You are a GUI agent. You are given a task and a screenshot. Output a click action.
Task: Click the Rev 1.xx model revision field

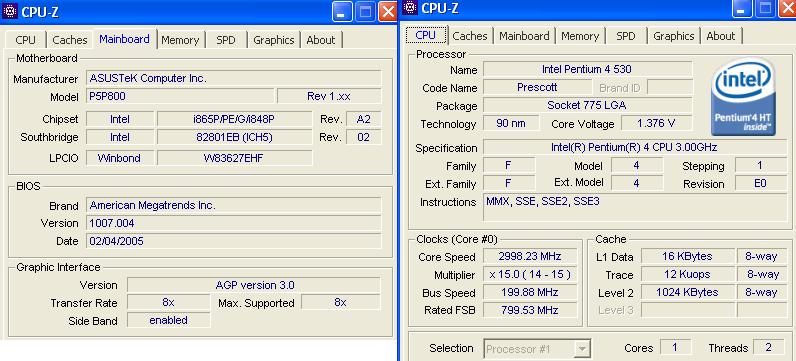[329, 96]
